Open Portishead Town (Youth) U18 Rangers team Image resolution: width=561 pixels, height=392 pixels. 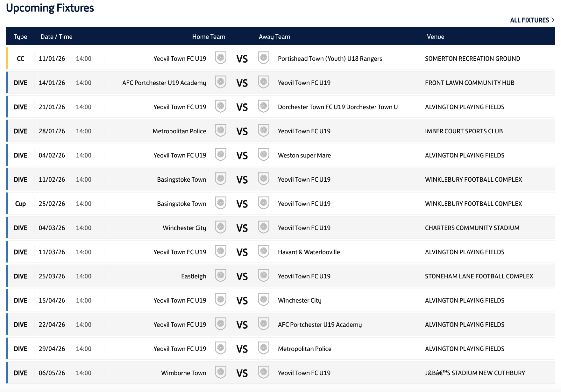(330, 59)
